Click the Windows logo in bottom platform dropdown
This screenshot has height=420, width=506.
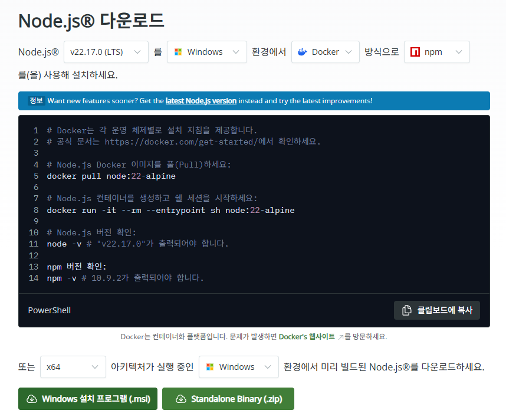(210, 367)
